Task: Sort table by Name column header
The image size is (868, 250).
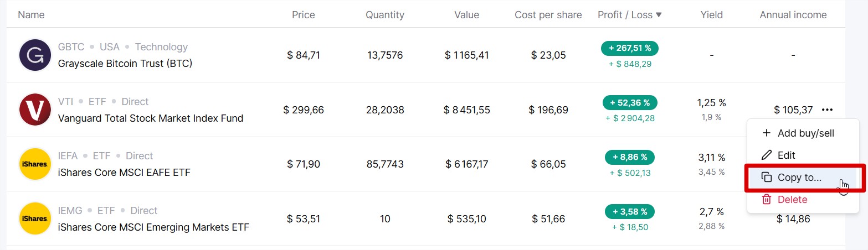Action: [31, 15]
